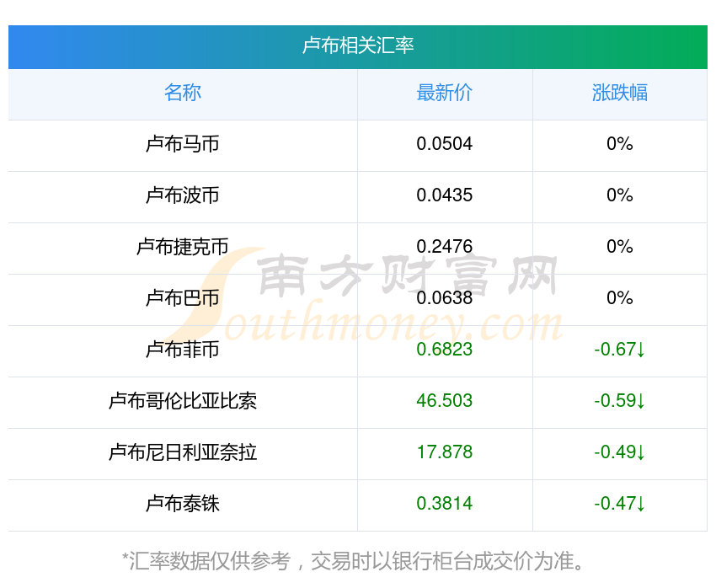This screenshot has height=588, width=716.
Task: Click the 卢布马币 row name
Action: point(183,144)
